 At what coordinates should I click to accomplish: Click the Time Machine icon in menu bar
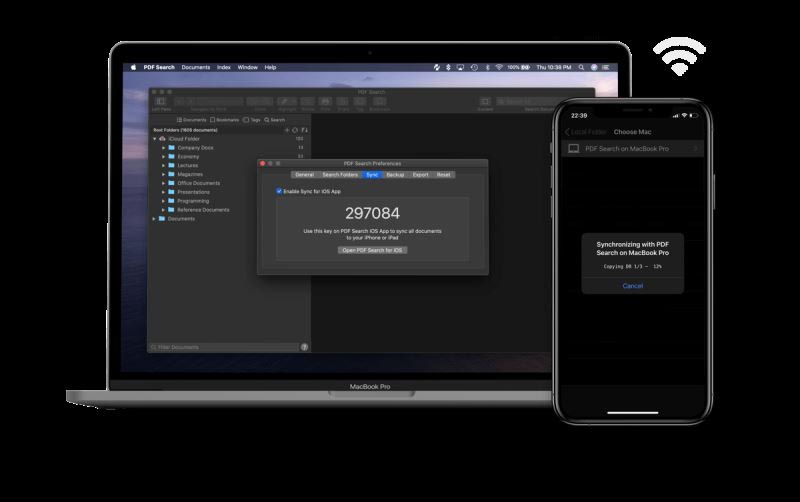click(474, 67)
